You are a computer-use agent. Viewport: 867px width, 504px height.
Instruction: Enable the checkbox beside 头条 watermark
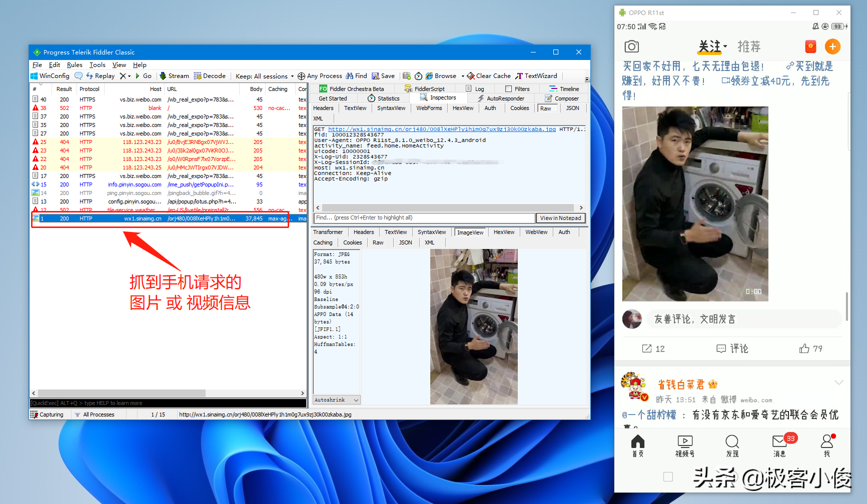click(x=668, y=476)
